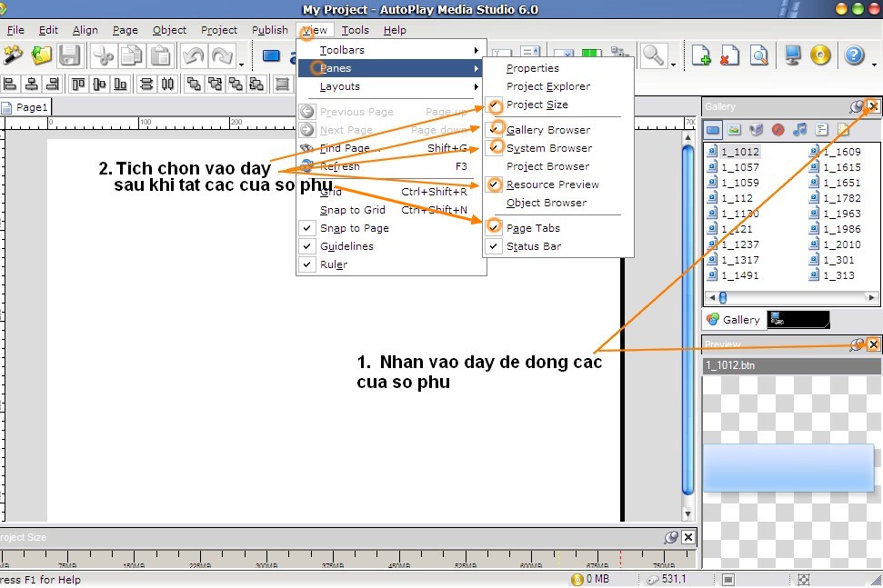The height and width of the screenshot is (588, 883).
Task: Click the Preview on monitor icon
Action: (x=792, y=55)
